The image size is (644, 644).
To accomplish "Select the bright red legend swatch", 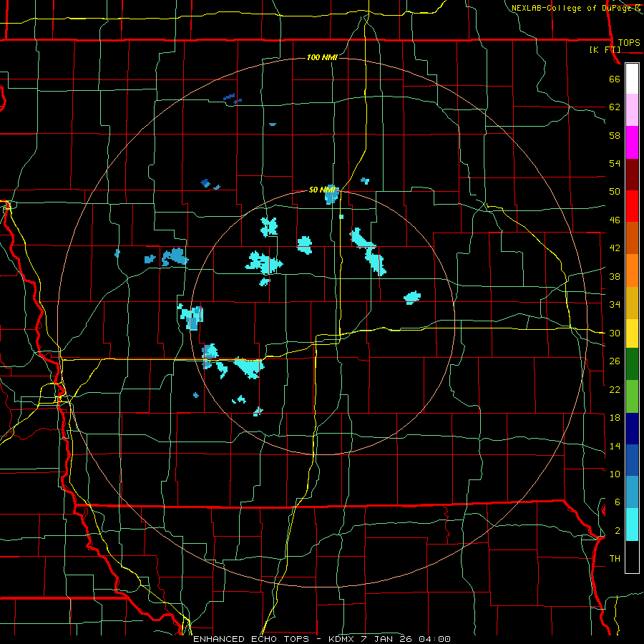I will pos(632,206).
